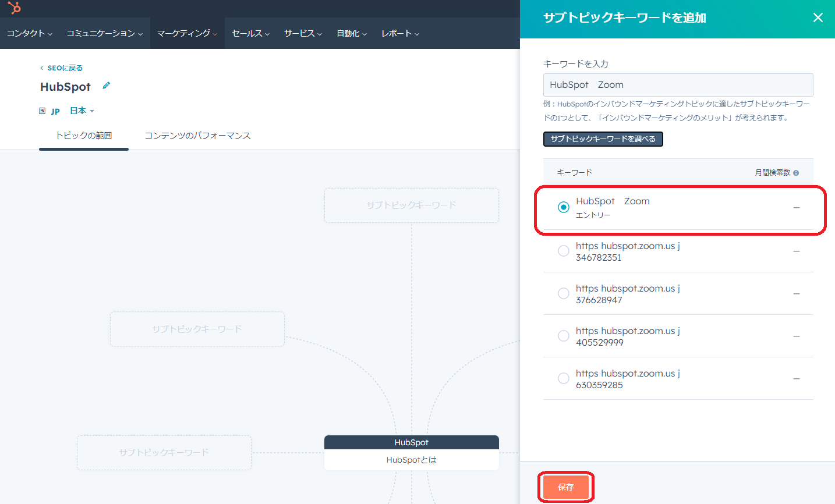Select radio for keyword ending 630359285
This screenshot has width=835, height=504.
click(x=563, y=378)
